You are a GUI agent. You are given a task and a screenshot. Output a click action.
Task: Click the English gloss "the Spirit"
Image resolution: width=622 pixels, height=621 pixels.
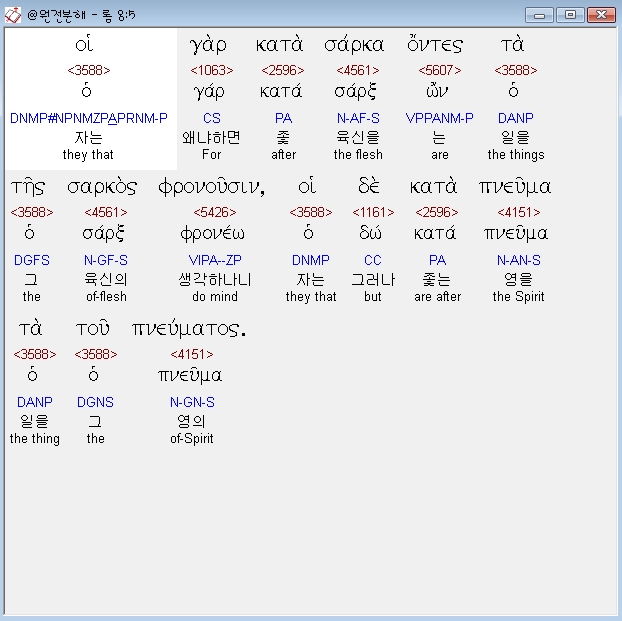pyautogui.click(x=518, y=297)
